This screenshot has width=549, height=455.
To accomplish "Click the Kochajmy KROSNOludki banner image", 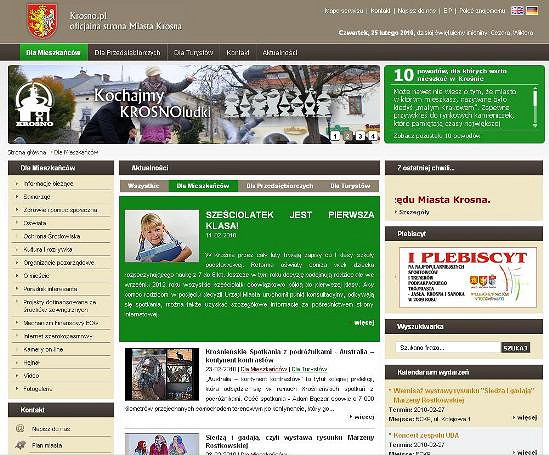I will [x=194, y=104].
